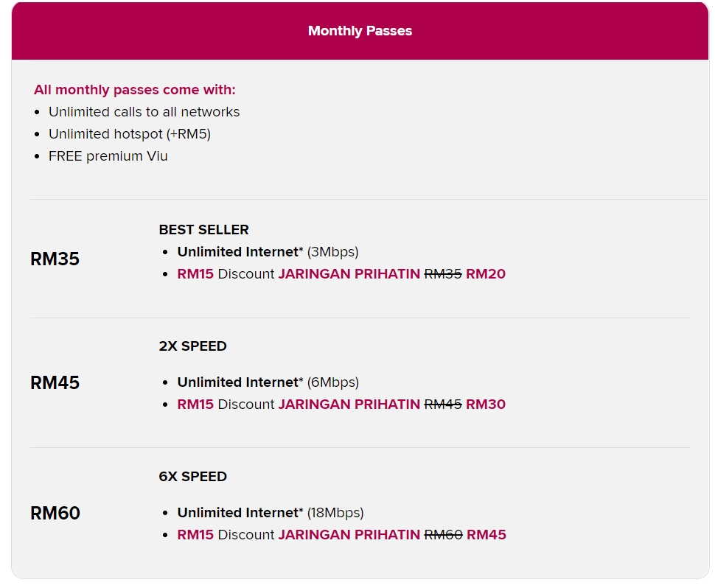Viewport: 715px width, 588px height.
Task: Select the 6X SPEED plan heading
Action: coord(192,477)
